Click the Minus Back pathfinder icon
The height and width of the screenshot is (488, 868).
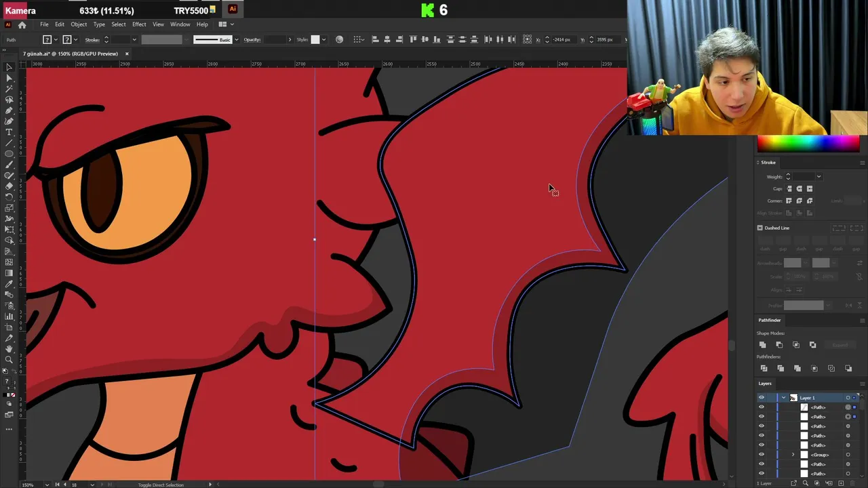click(848, 368)
